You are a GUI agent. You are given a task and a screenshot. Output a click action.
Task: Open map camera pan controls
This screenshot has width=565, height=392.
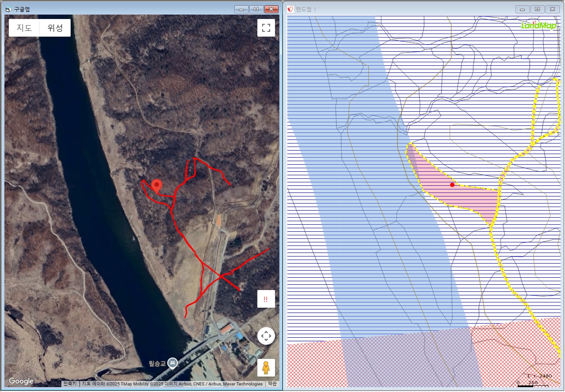tap(266, 336)
